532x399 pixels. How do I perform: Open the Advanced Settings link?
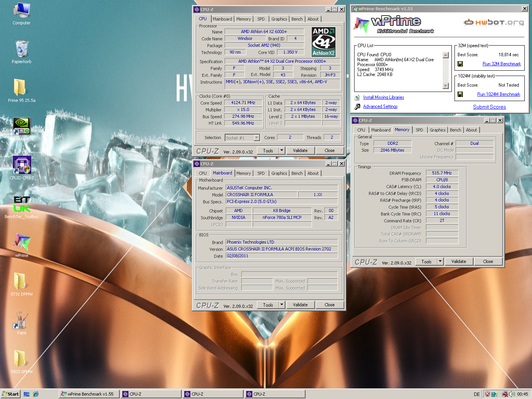point(380,107)
